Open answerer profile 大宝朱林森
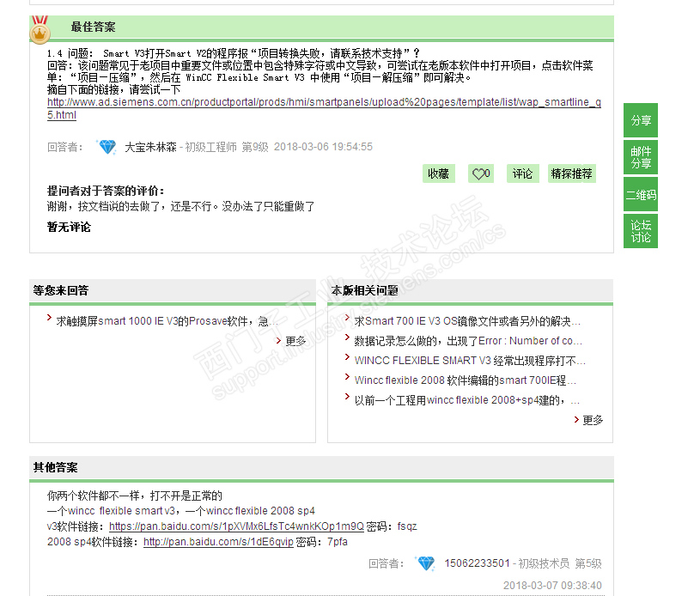 151,147
